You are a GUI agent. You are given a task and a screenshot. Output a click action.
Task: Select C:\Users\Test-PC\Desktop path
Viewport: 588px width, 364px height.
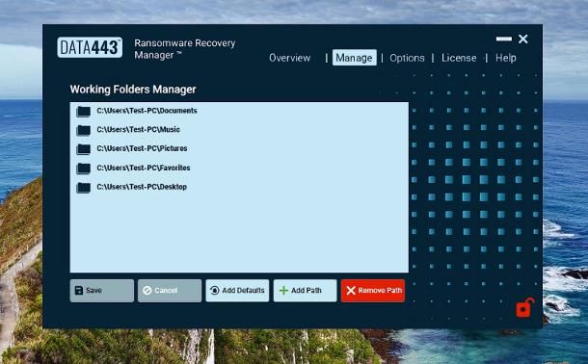142,187
